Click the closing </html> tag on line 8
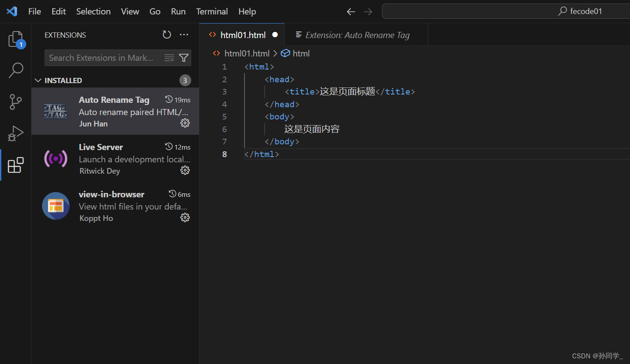630x364 pixels. pyautogui.click(x=262, y=154)
